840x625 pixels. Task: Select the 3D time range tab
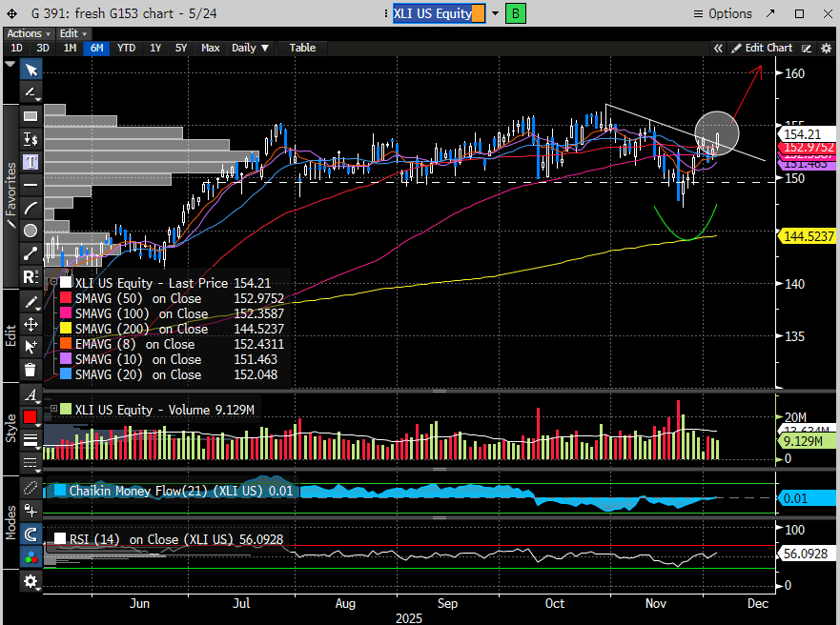click(43, 48)
